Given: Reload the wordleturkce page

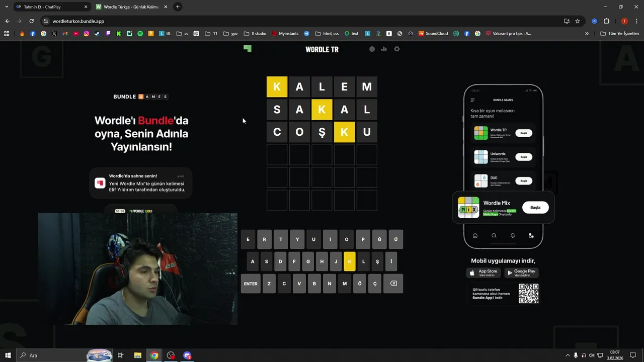Looking at the screenshot, I should tap(31, 21).
